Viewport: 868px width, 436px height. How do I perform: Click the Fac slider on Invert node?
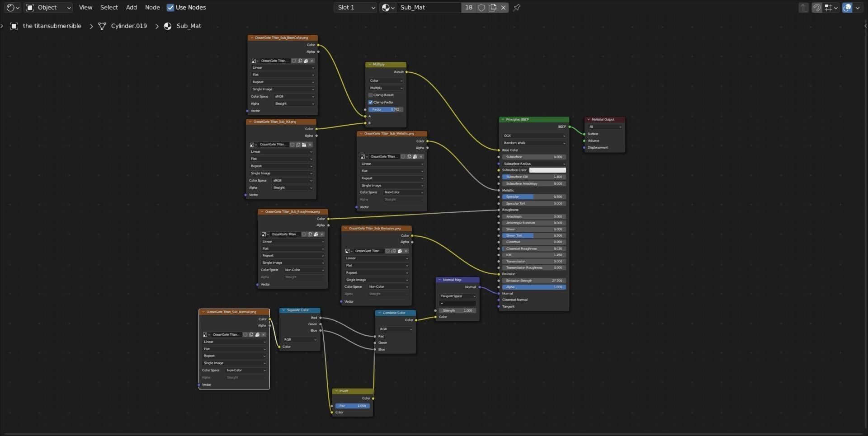point(353,406)
